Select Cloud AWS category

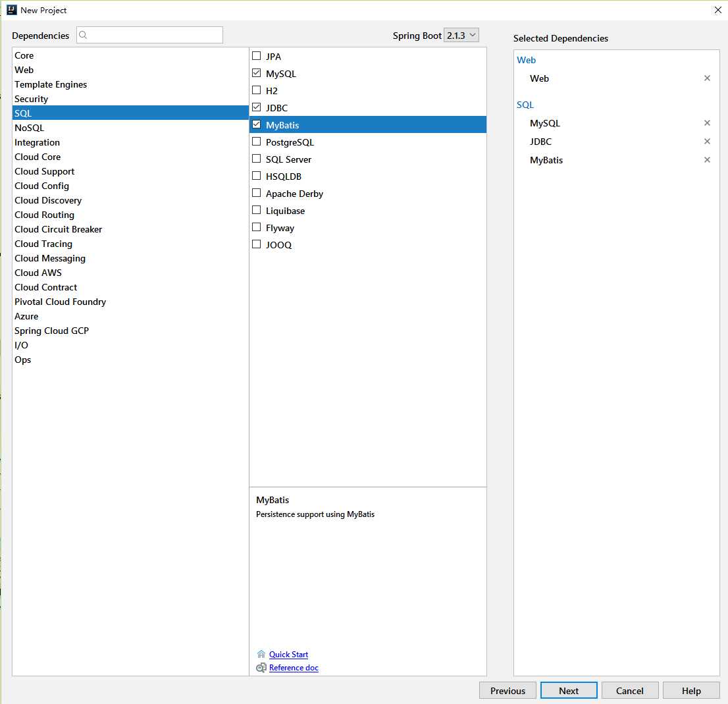[130, 273]
